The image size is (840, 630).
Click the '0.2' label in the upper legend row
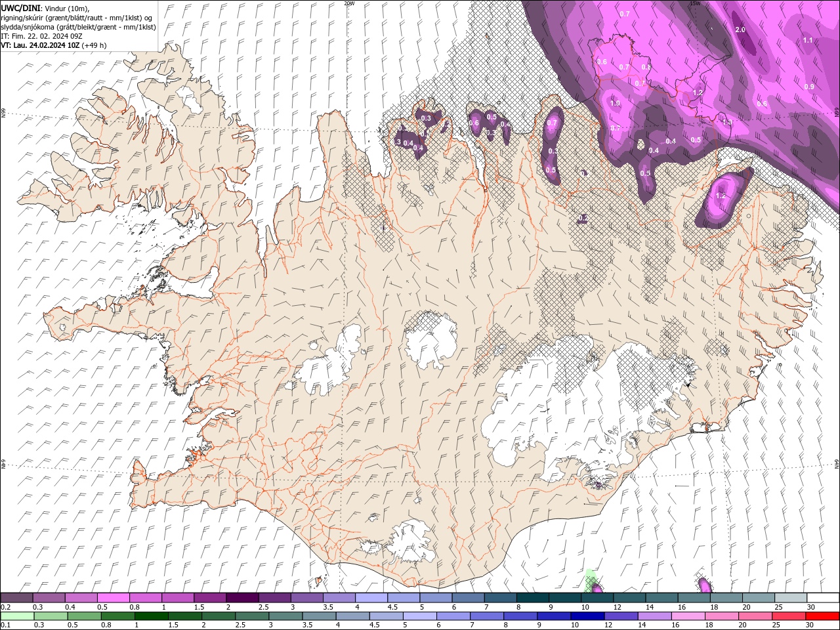5,607
